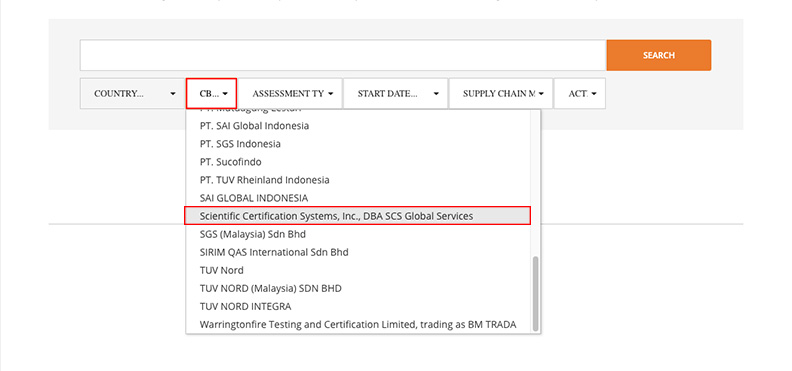The width and height of the screenshot is (792, 371).
Task: Collapse the CB filter dropdown
Action: [x=211, y=93]
